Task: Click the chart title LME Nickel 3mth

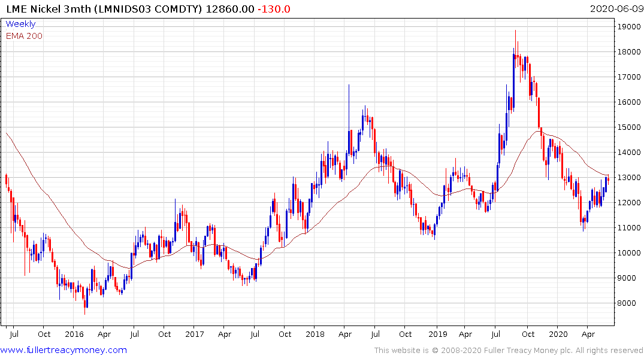Action: point(49,9)
